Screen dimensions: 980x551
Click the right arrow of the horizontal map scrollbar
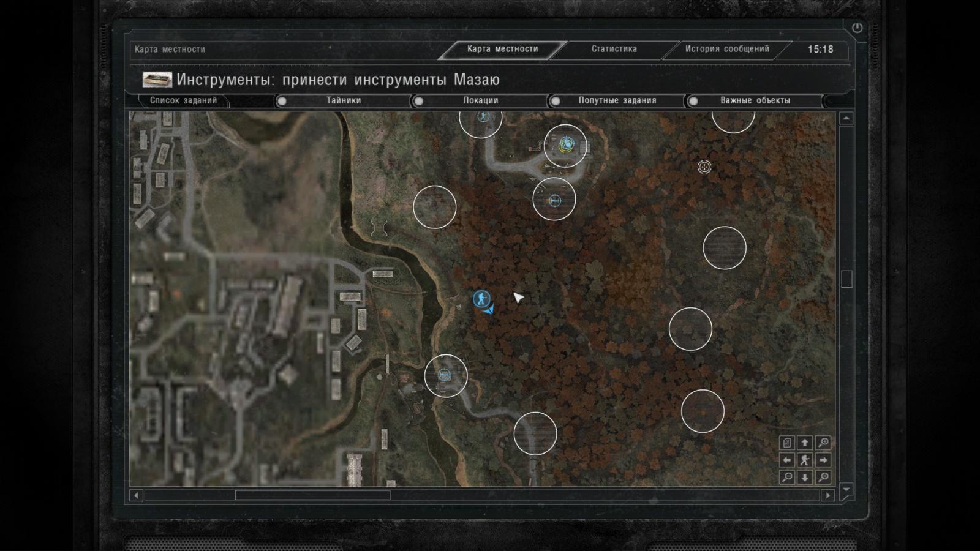click(828, 495)
